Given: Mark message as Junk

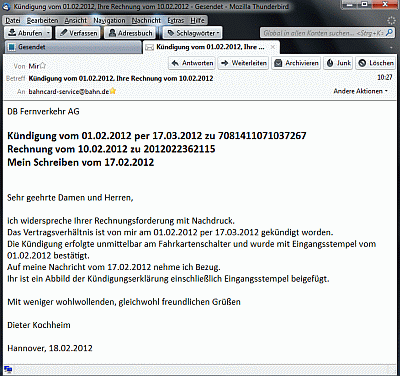Looking at the screenshot, I should click(x=338, y=63).
